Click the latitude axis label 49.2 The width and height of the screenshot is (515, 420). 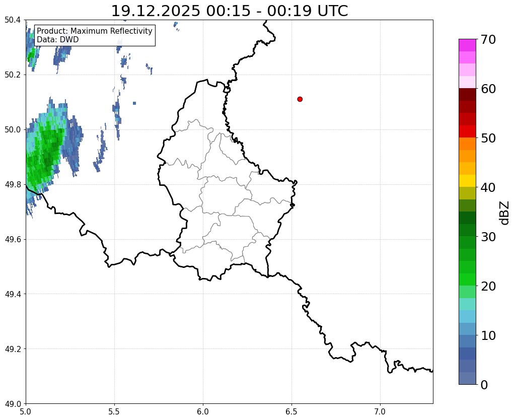pyautogui.click(x=13, y=348)
